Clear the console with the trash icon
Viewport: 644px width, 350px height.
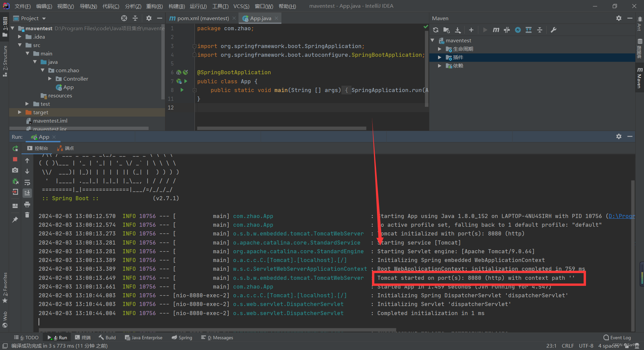pos(27,215)
